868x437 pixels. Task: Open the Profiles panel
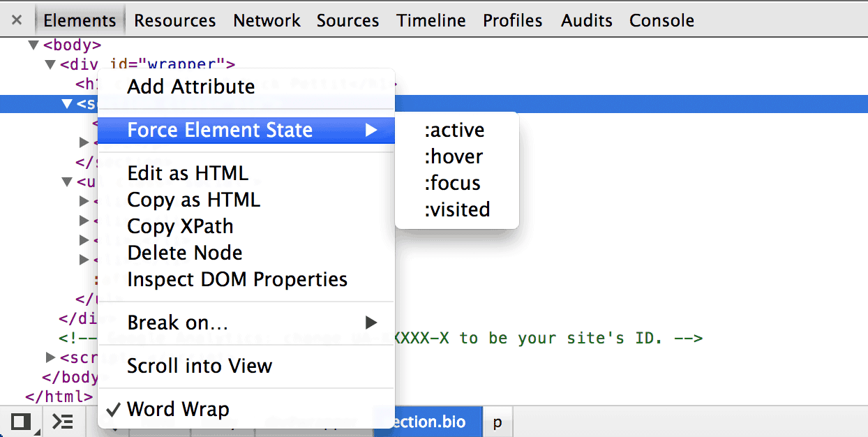click(x=512, y=20)
